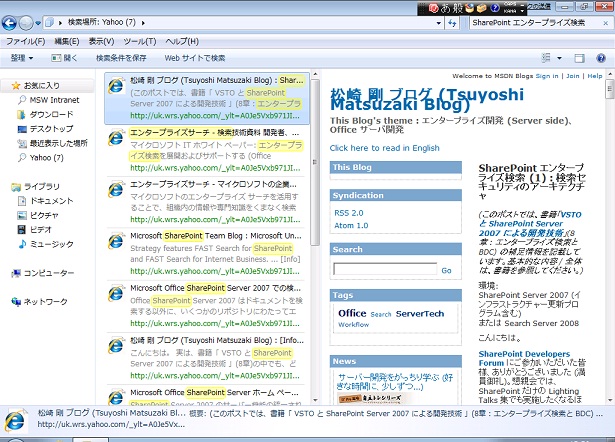Viewport: 615px width, 442px height.
Task: Click the 開く toolbar button
Action: tap(64, 58)
